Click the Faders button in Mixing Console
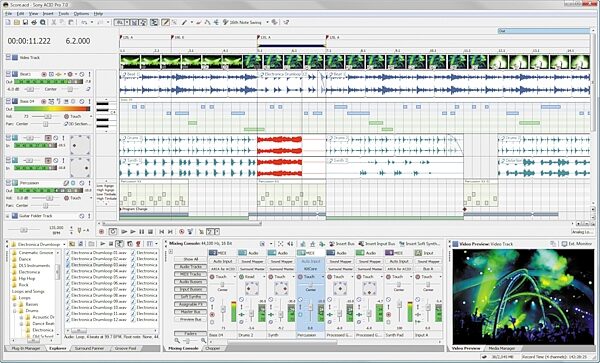The height and width of the screenshot is (363, 600). pos(191,334)
